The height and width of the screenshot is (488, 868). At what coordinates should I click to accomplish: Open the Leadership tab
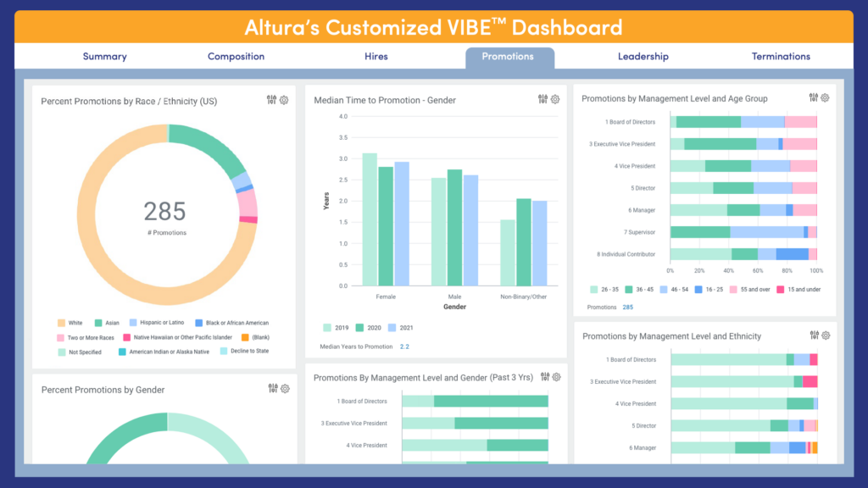click(643, 56)
